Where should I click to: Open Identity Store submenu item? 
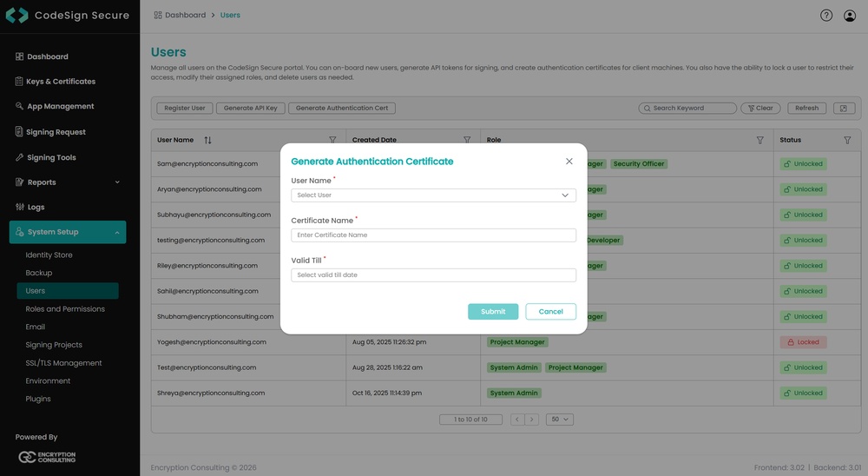tap(49, 255)
